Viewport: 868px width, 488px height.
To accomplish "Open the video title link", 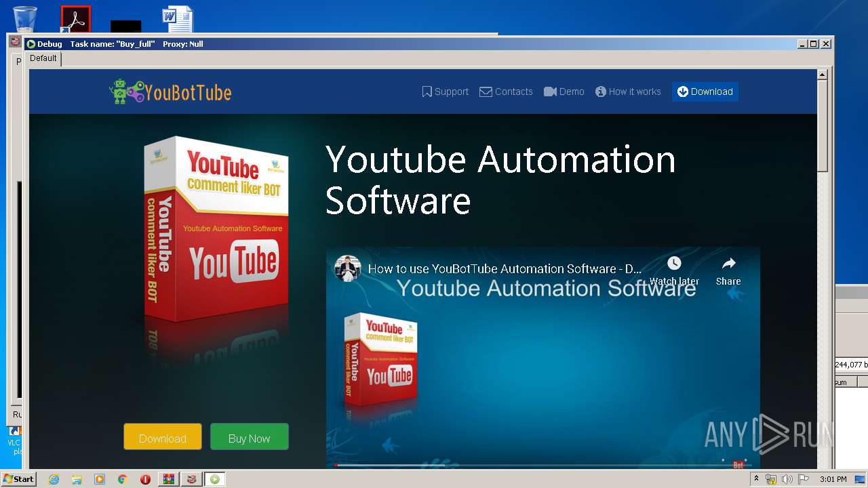I will (x=504, y=268).
